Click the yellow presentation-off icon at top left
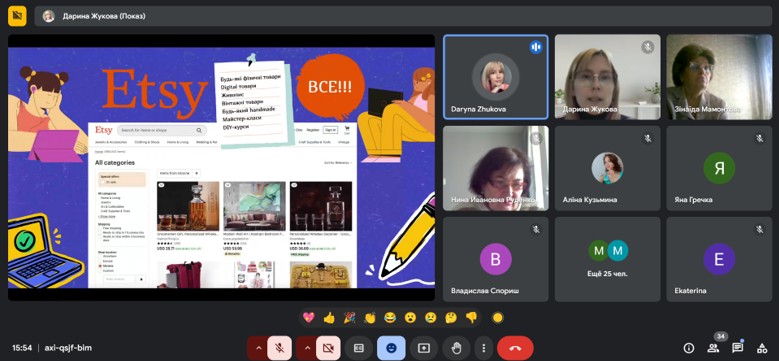The height and width of the screenshot is (361, 779). click(17, 16)
